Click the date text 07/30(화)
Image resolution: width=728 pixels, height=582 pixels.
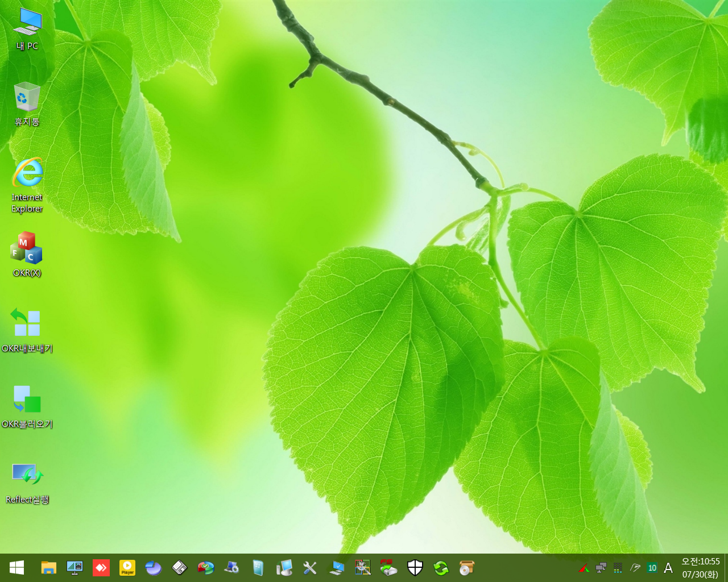(701, 575)
